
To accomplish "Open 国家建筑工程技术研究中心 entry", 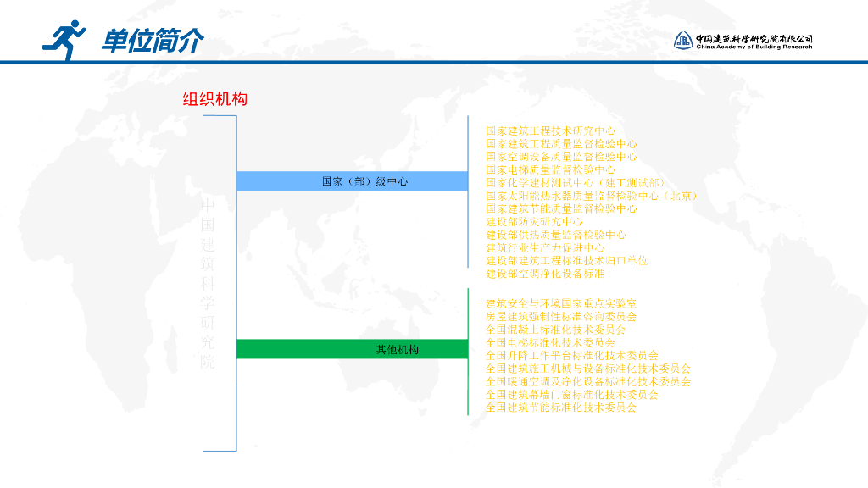I will tap(549, 132).
